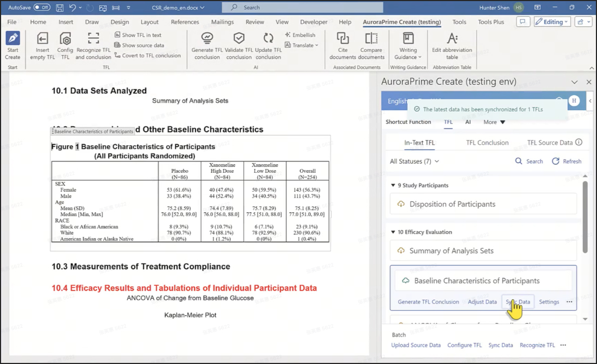Switch to the References ribbon tab
Viewport: 597px width, 364px height.
click(184, 22)
